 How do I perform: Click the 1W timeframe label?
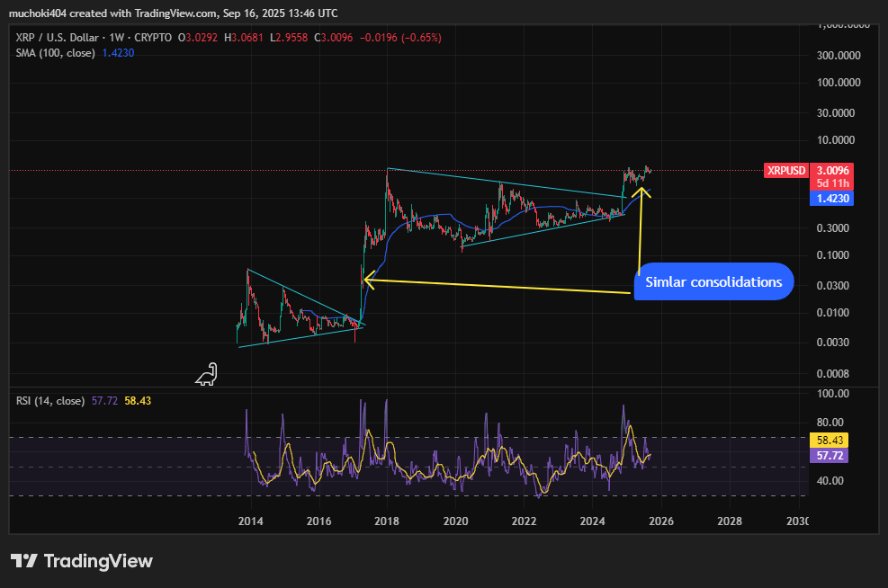pos(117,38)
